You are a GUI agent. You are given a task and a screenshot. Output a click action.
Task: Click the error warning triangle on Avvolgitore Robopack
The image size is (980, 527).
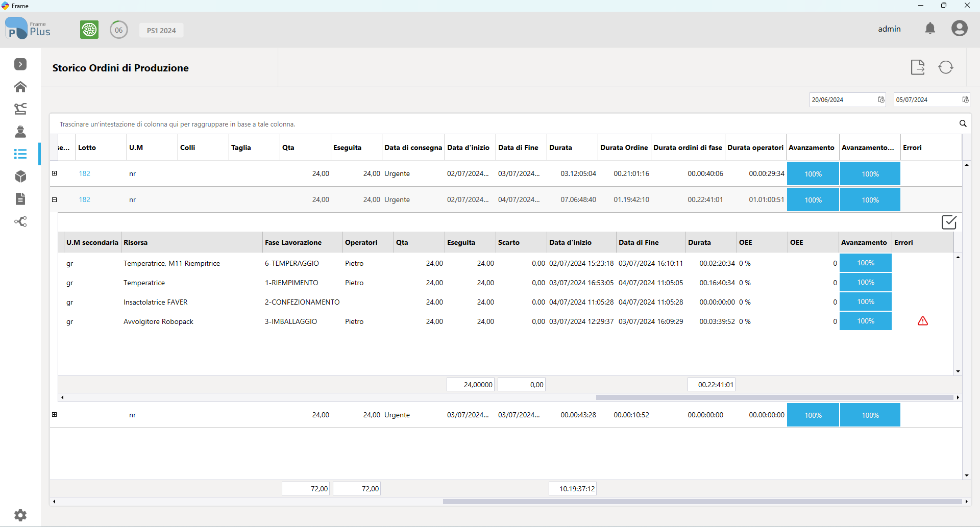923,321
